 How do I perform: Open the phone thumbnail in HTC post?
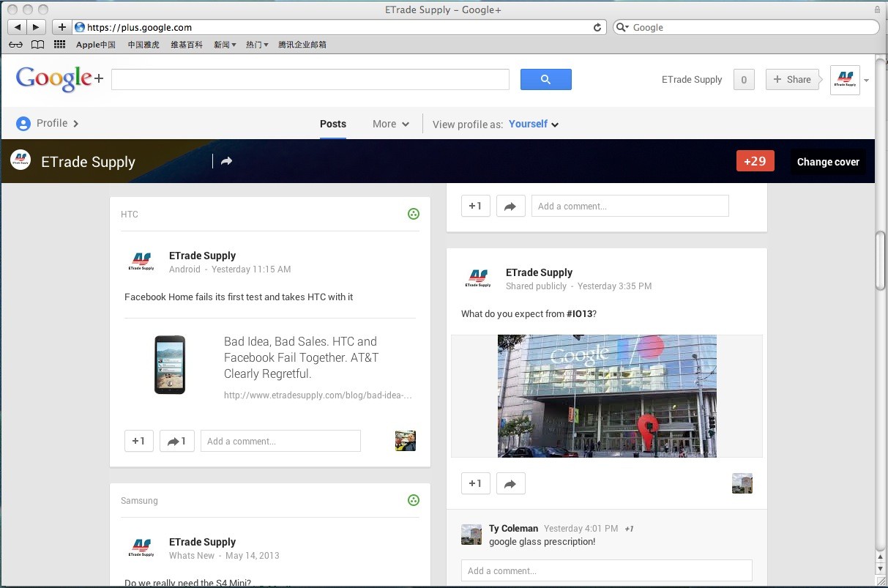[x=170, y=365]
